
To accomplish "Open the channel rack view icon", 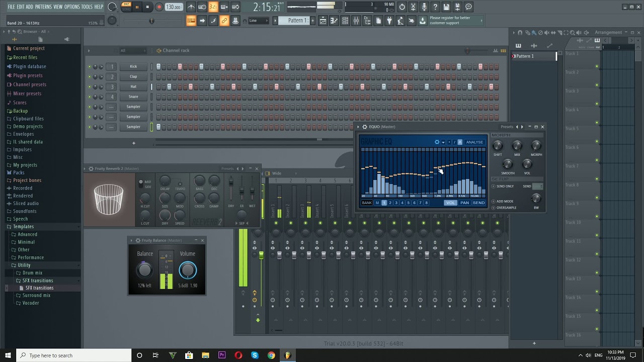I will (x=345, y=21).
